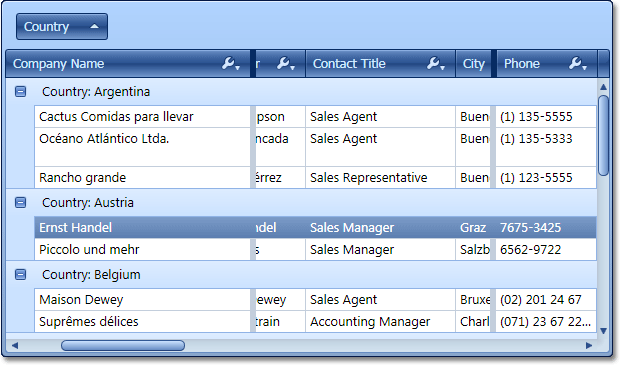
Task: Click horizontal scrollbar thumb
Action: click(123, 345)
